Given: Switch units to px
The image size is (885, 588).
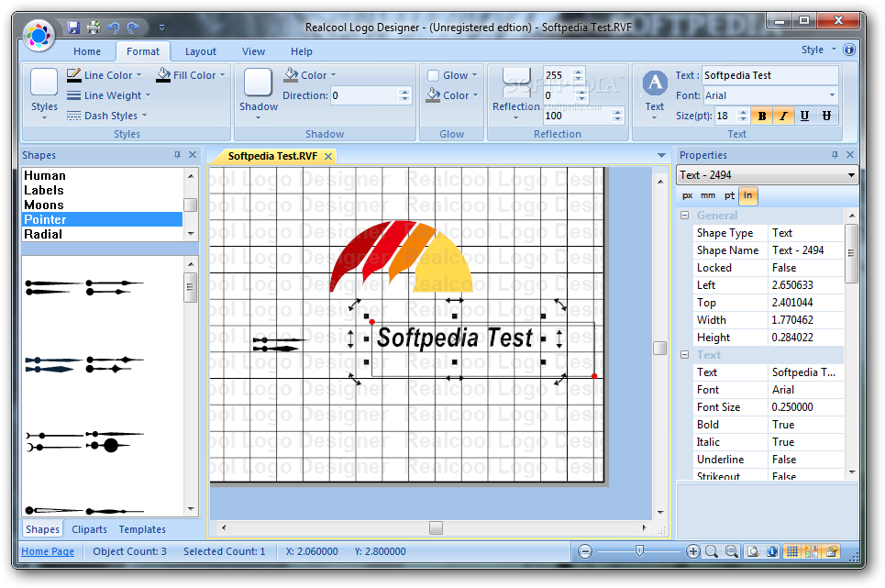Looking at the screenshot, I should pos(688,195).
